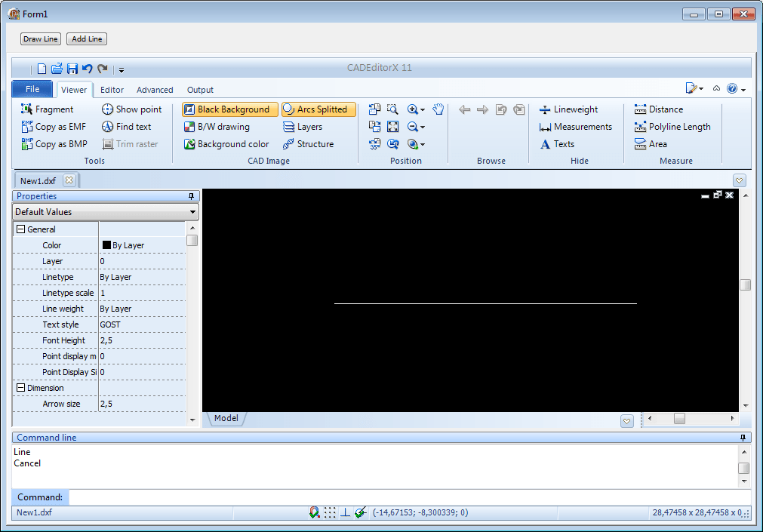Toggle grid dots icon in status bar
This screenshot has height=532, width=763.
click(x=330, y=512)
